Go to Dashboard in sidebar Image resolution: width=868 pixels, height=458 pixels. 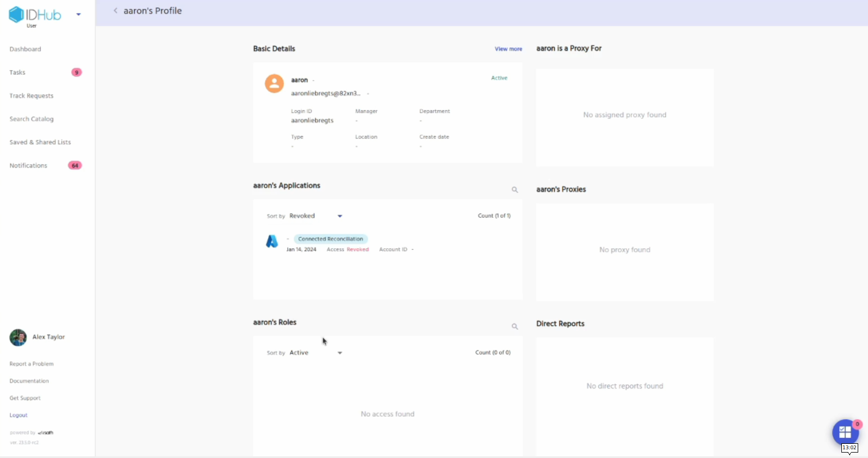click(x=26, y=49)
